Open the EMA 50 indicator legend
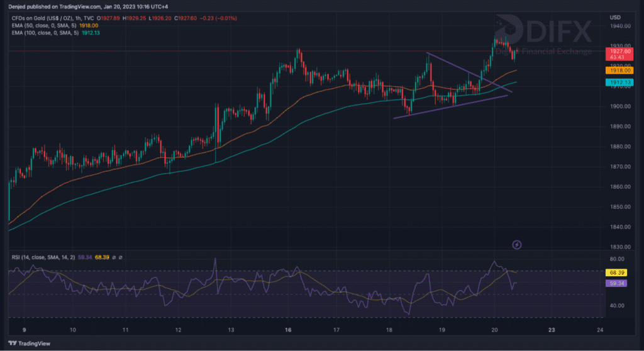The width and height of the screenshot is (644, 351). point(44,25)
